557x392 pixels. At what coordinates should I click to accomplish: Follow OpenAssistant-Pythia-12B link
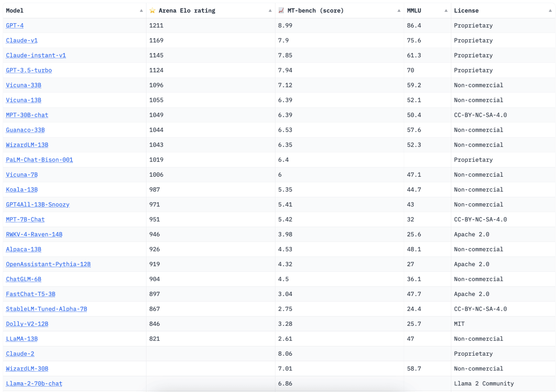coord(48,264)
